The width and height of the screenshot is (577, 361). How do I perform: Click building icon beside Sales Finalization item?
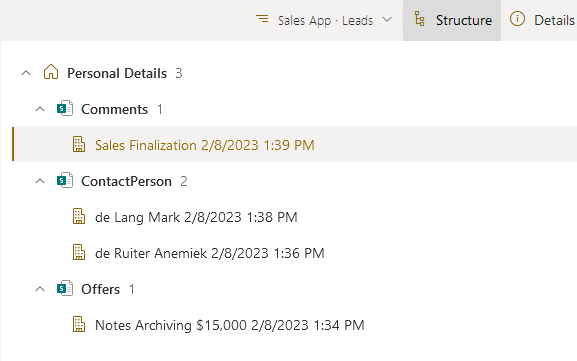click(79, 144)
